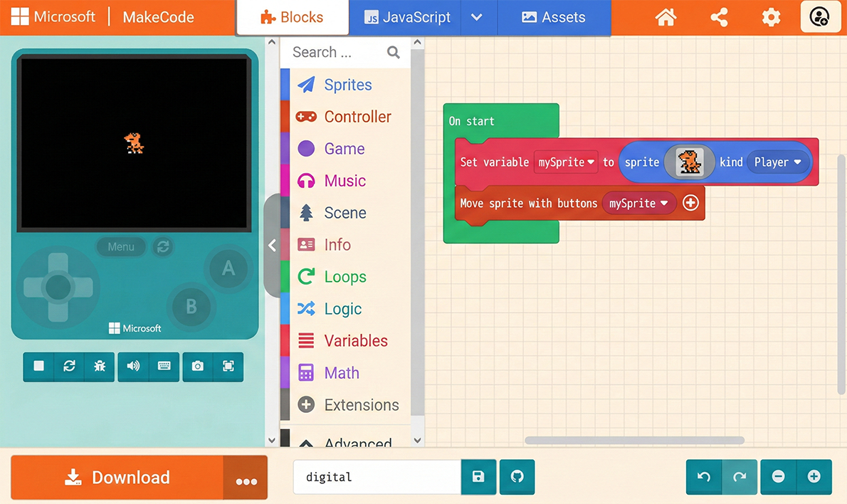Mute the simulator audio
Viewport: 847px width, 504px height.
tap(133, 366)
